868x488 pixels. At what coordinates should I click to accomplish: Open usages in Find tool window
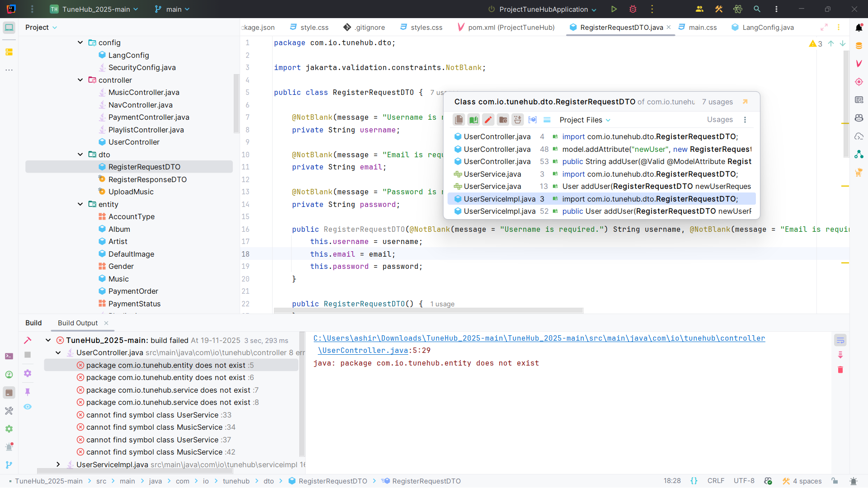[745, 102]
